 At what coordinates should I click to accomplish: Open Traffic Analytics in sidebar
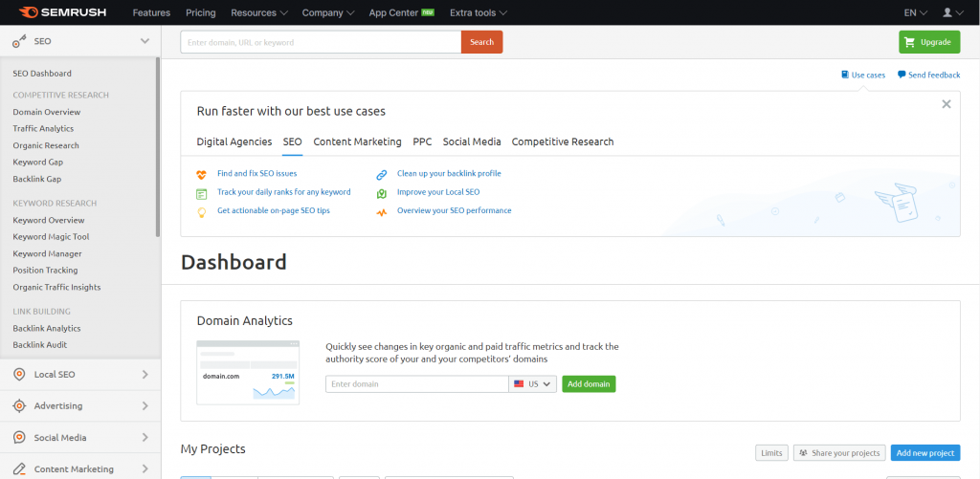tap(43, 129)
